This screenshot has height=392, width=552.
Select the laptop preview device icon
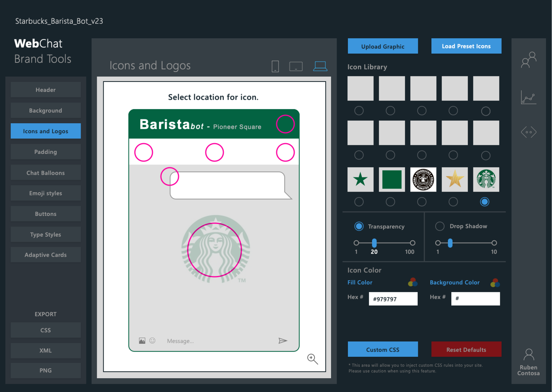click(320, 66)
